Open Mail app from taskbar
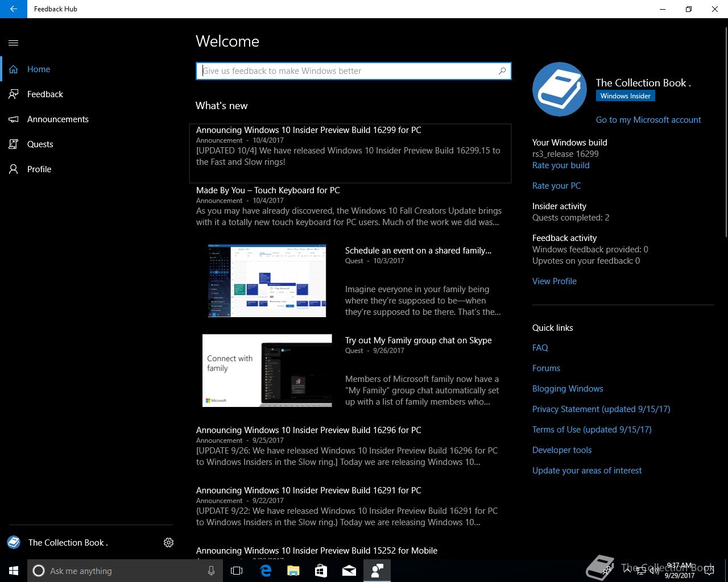 (349, 571)
